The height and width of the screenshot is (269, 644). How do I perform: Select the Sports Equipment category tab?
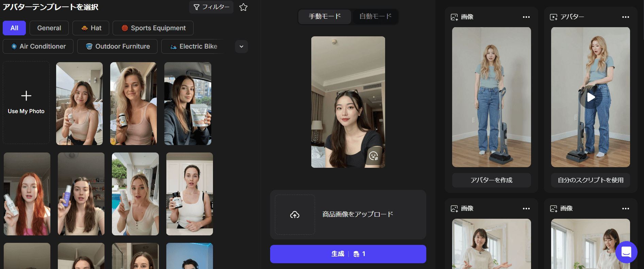tap(153, 28)
